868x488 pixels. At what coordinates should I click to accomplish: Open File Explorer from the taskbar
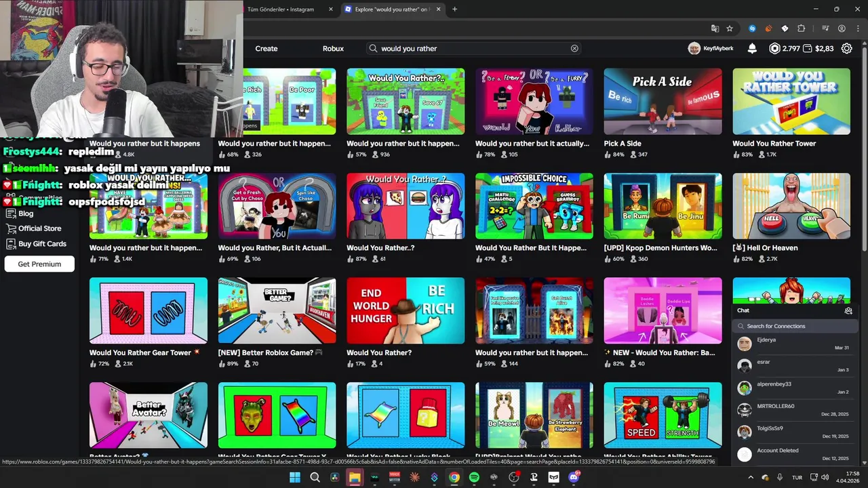(x=355, y=477)
